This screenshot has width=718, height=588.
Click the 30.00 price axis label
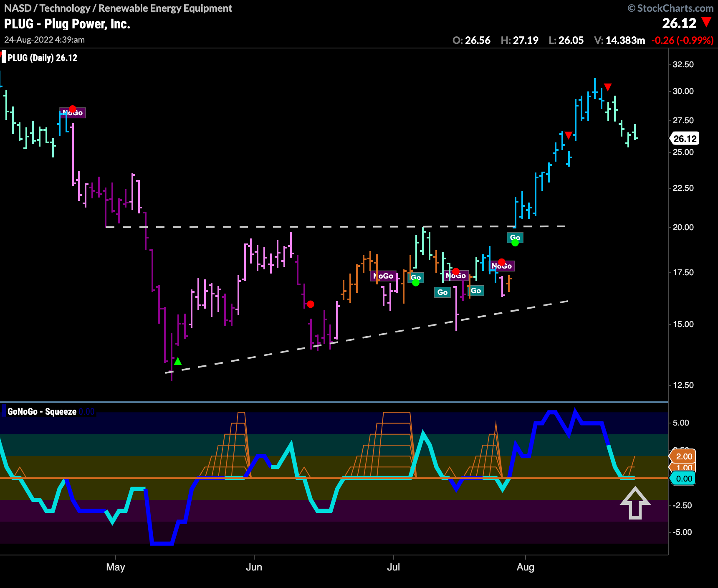pos(683,91)
